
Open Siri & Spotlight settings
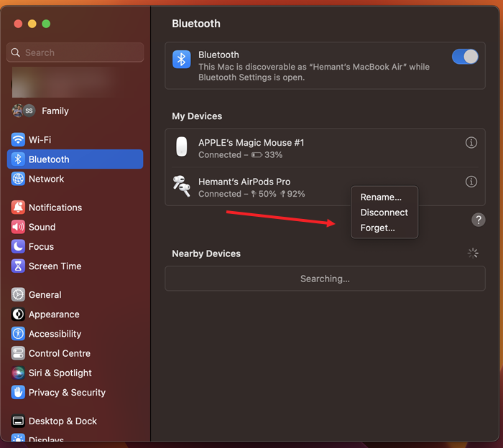coord(75,373)
